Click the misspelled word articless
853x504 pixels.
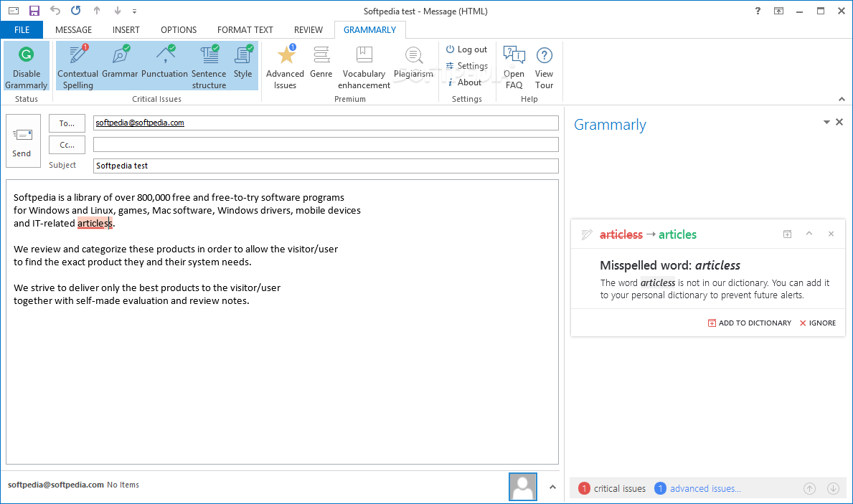95,224
